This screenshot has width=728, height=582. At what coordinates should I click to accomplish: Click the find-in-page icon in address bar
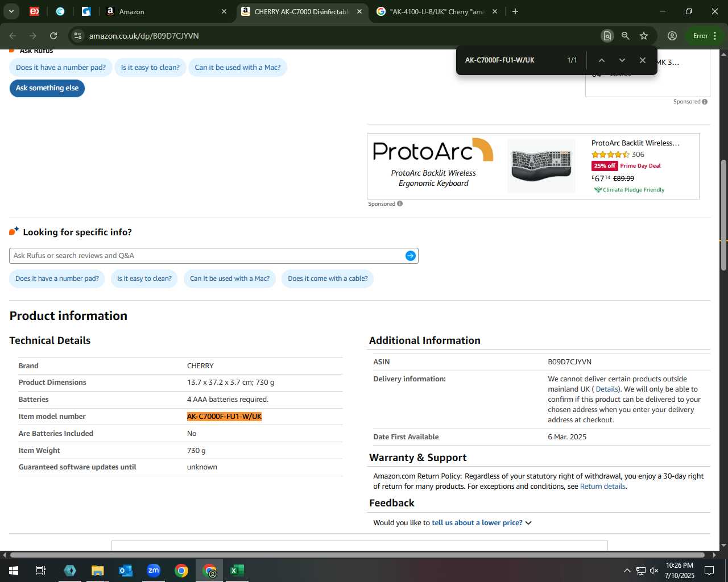coord(607,36)
